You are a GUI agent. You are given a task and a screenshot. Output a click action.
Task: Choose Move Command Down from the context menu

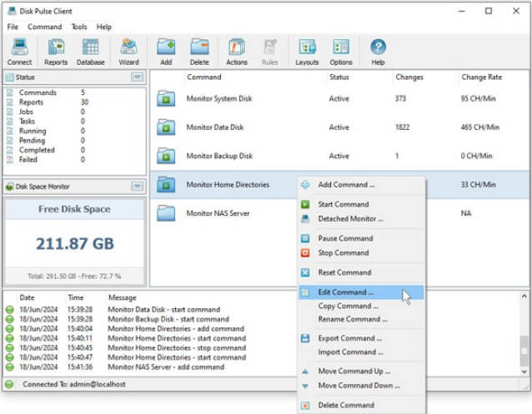point(361,386)
